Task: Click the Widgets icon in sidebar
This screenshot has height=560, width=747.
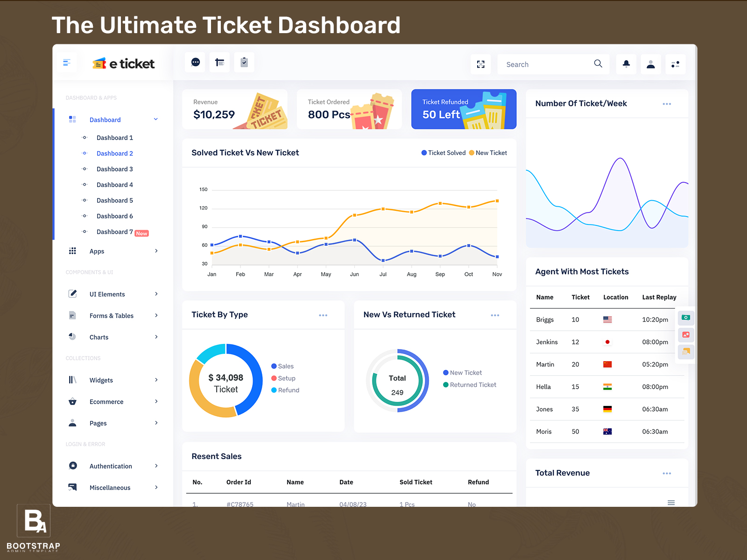Action: point(72,380)
